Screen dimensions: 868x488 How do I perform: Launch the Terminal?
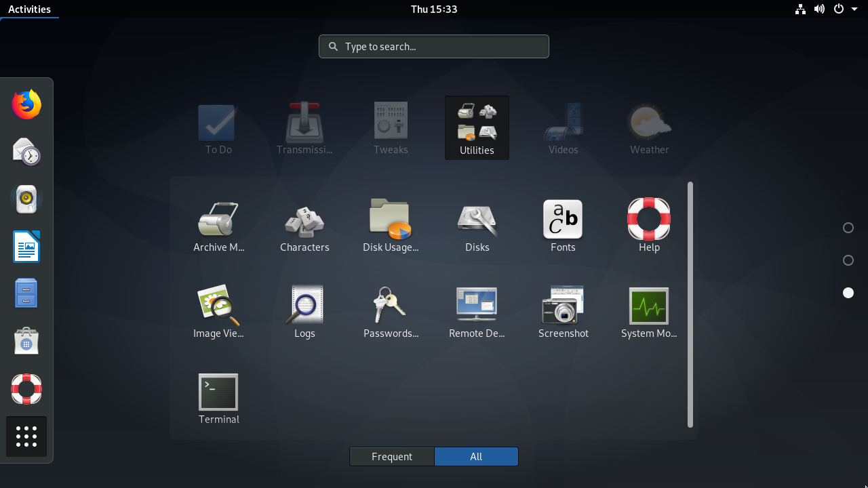(x=218, y=399)
